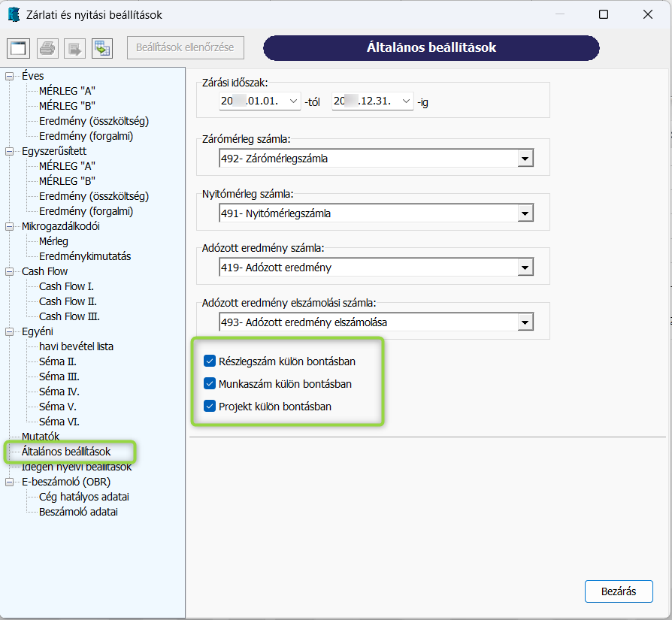Image resolution: width=672 pixels, height=620 pixels.
Task: Open the Nyitómérleg számla dropdown
Action: [x=525, y=213]
